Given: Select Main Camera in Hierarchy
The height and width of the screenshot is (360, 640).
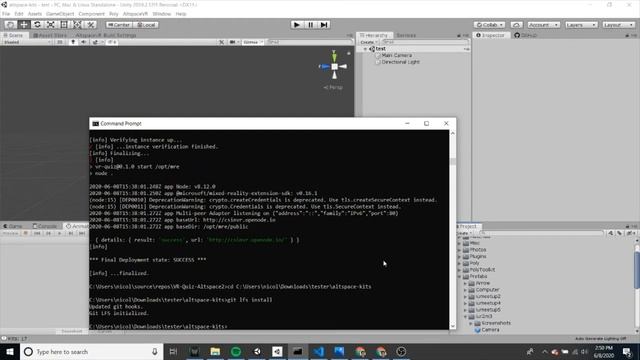Looking at the screenshot, I should coord(396,56).
